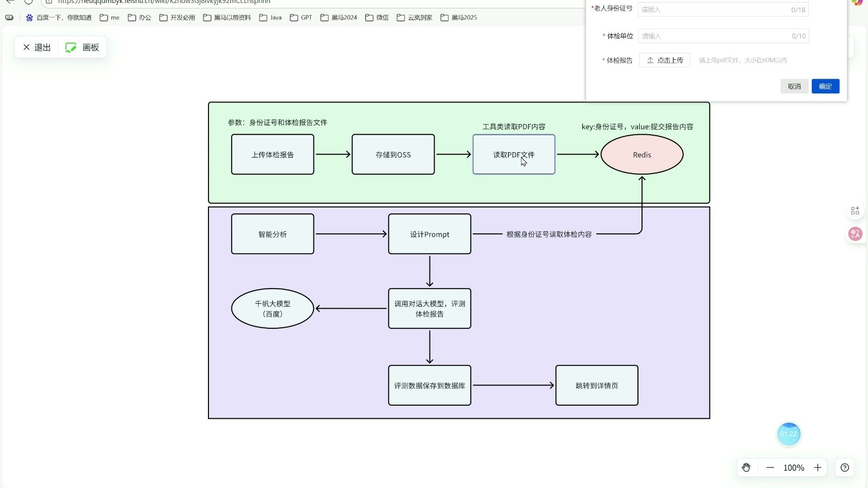Viewport: 868px width, 488px height.
Task: Click the 根据身份证号读取体检内容 connector label
Action: [549, 234]
